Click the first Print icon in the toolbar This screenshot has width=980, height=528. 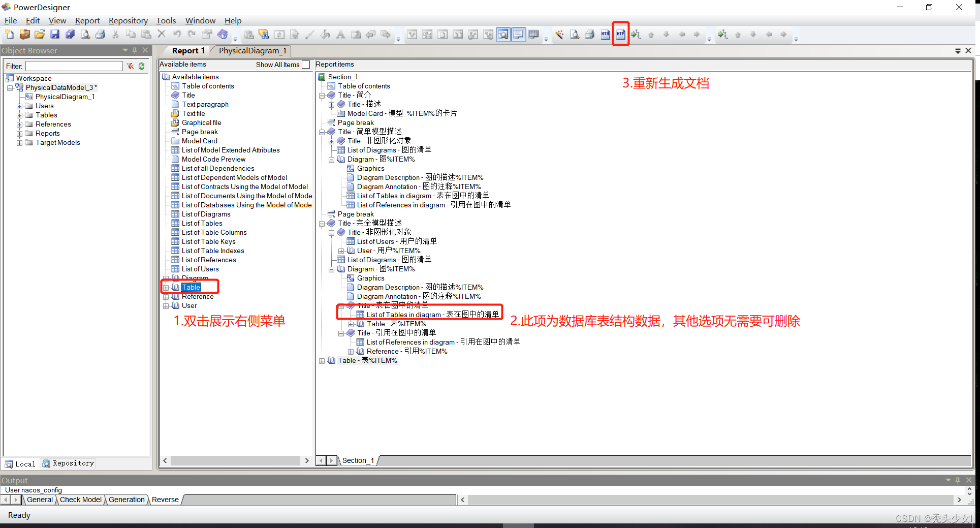click(101, 35)
